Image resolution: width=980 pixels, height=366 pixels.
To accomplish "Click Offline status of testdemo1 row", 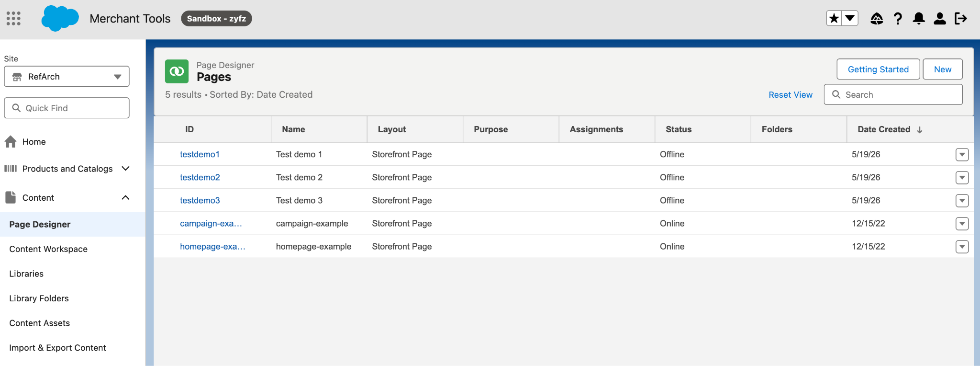I will point(672,154).
